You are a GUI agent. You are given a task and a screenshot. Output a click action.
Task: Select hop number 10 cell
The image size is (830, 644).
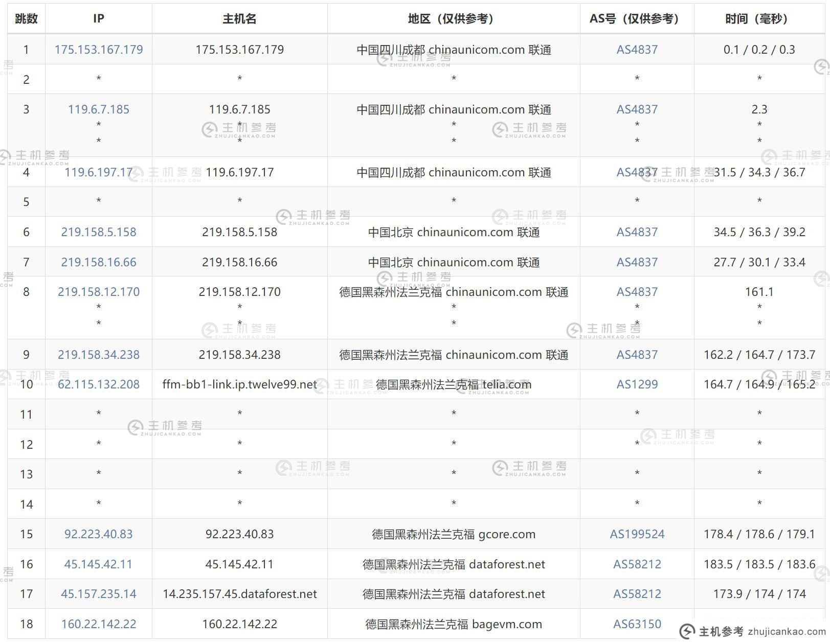pos(27,384)
